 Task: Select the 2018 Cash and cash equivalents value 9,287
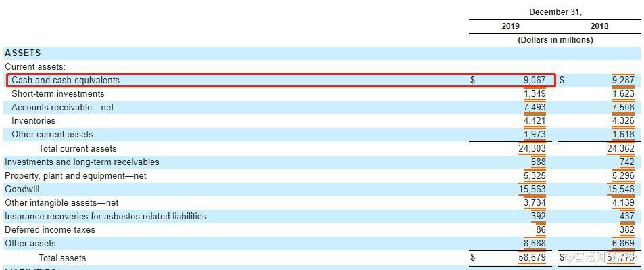[x=623, y=80]
